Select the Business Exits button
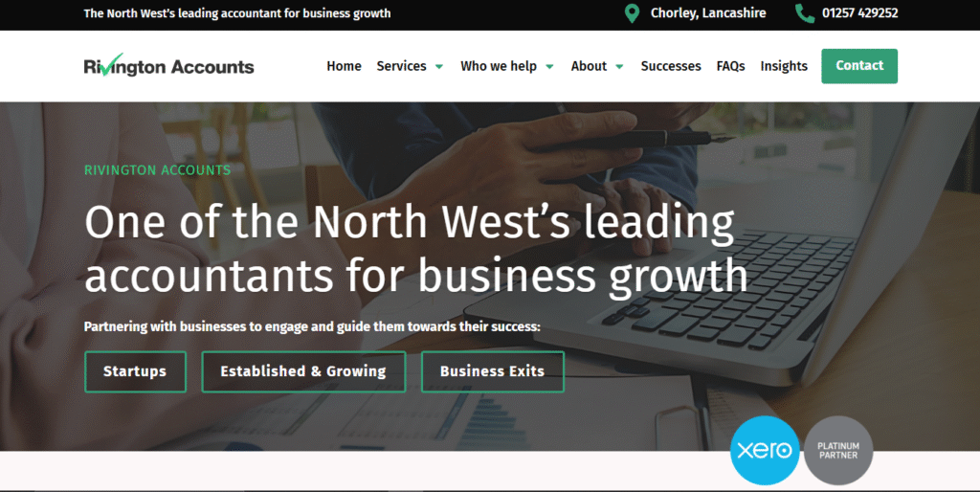980x492 pixels. pyautogui.click(x=493, y=371)
